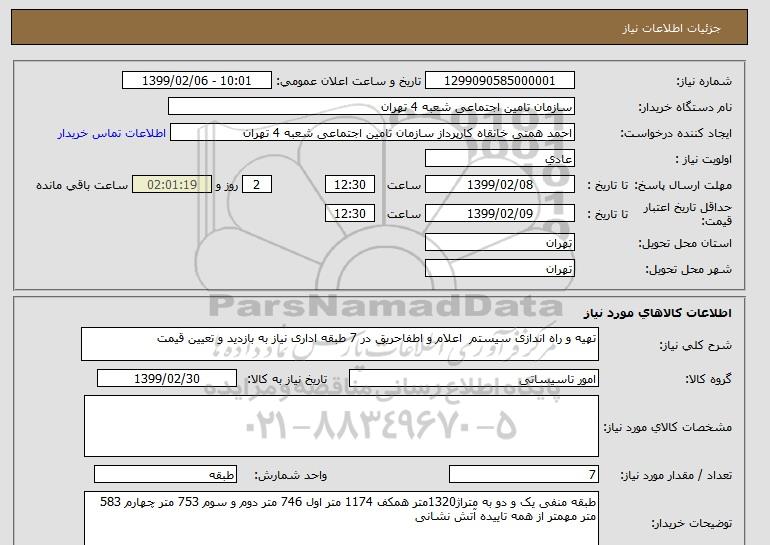Click the request creator field احمد همتی خانقاه
The image size is (770, 545).
(372, 133)
